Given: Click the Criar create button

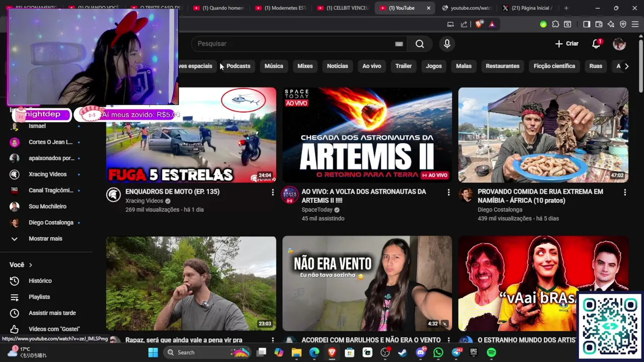Looking at the screenshot, I should click(x=567, y=44).
